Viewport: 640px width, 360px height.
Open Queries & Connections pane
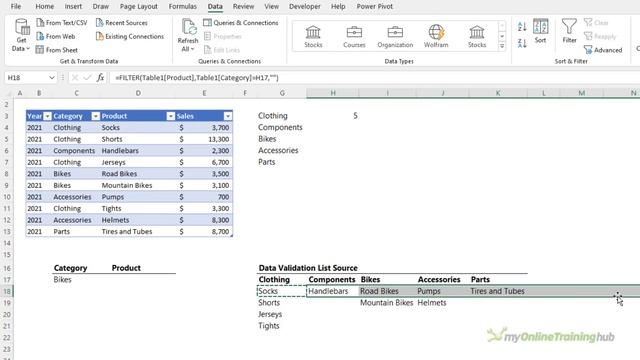[241, 23]
